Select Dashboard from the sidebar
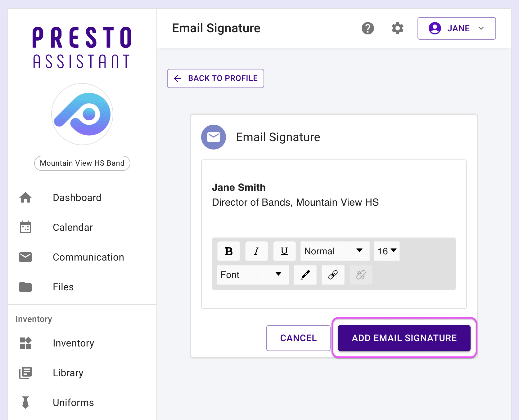This screenshot has width=519, height=420. (x=77, y=198)
